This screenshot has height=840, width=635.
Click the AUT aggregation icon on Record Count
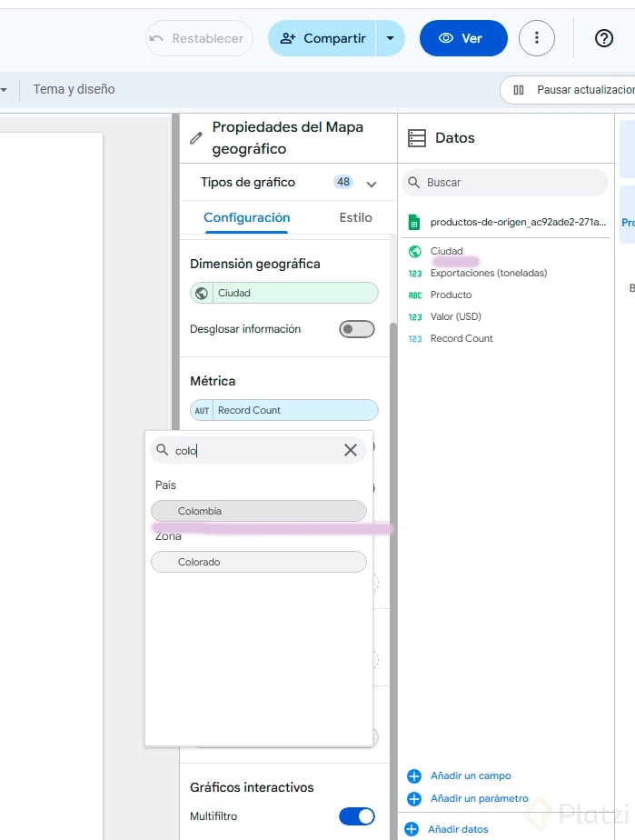point(202,411)
